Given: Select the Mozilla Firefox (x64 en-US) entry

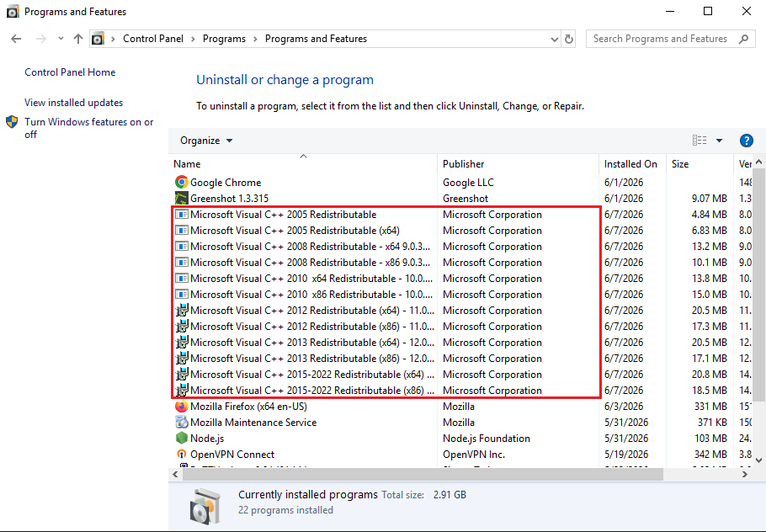Looking at the screenshot, I should [x=248, y=407].
